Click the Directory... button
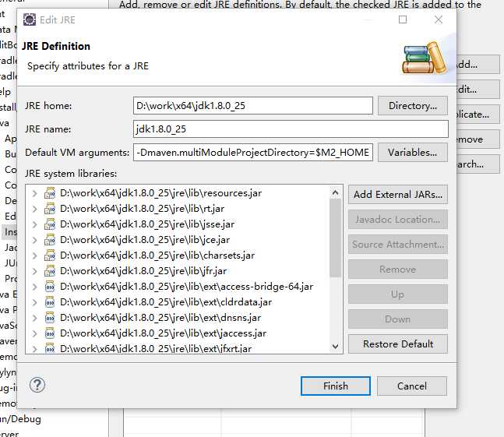This screenshot has height=437, width=504. pyautogui.click(x=413, y=106)
